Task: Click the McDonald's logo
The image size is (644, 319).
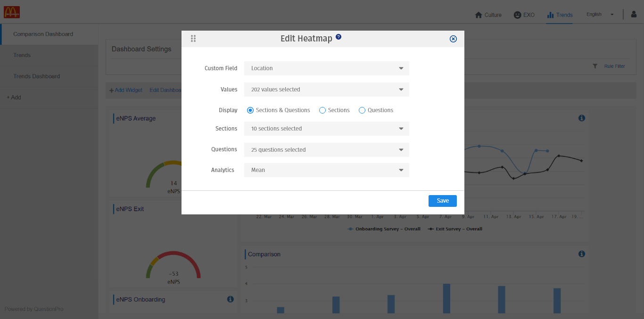Action: (12, 12)
